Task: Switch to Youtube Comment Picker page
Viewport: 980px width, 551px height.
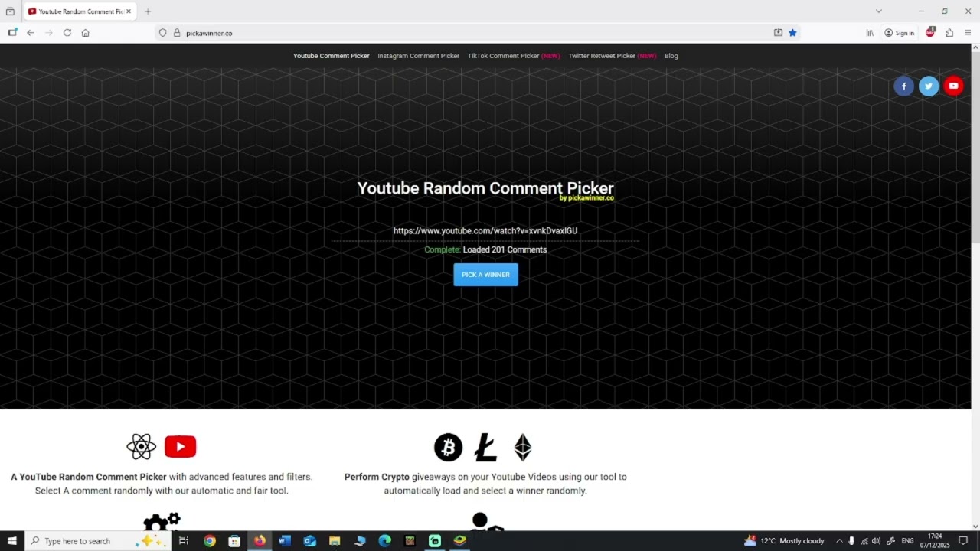Action: coord(332,56)
